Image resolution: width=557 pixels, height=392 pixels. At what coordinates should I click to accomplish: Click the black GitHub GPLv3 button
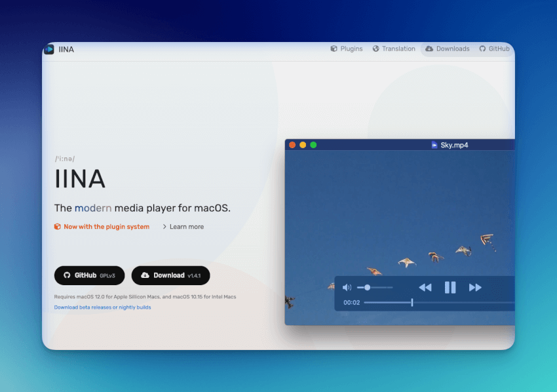89,275
